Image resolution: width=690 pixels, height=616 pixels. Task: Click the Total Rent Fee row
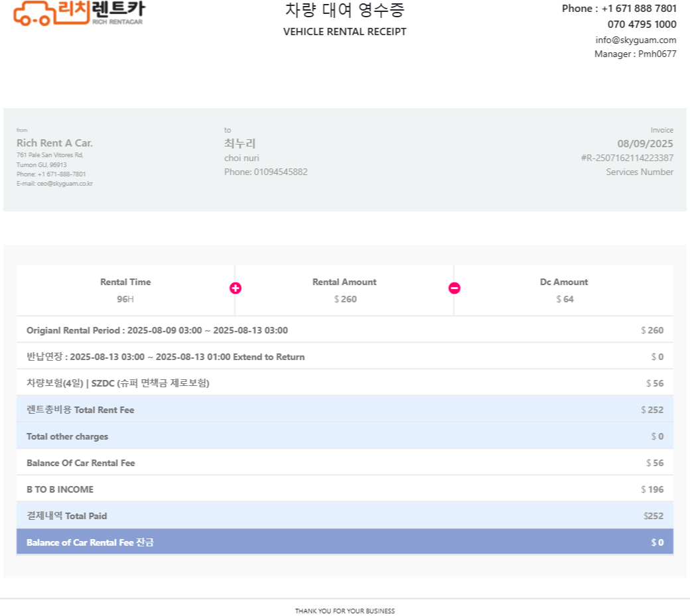click(x=344, y=410)
